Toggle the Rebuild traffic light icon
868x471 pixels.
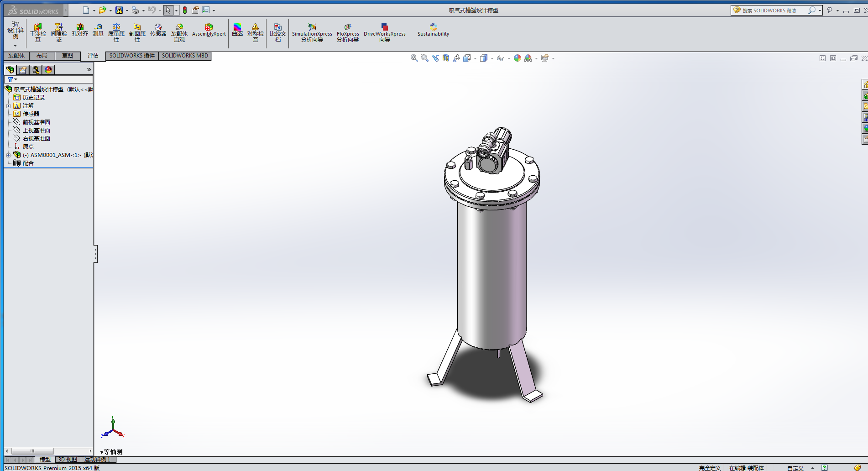pyautogui.click(x=185, y=10)
